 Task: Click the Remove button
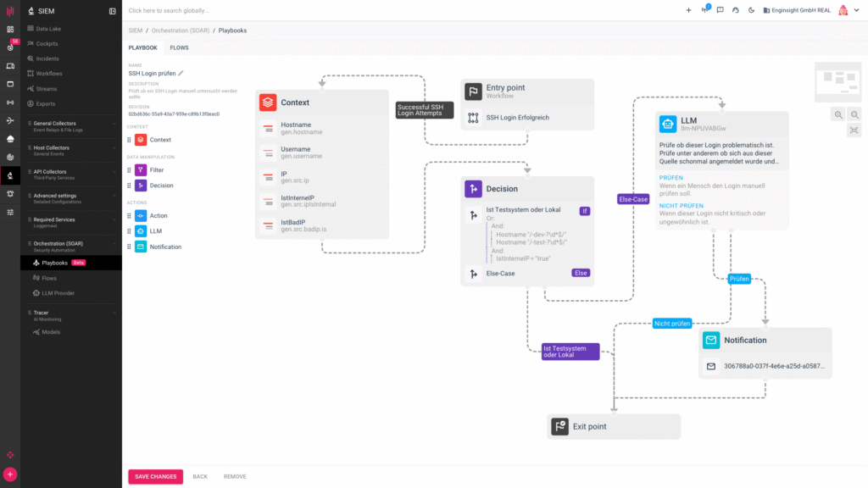coord(235,476)
